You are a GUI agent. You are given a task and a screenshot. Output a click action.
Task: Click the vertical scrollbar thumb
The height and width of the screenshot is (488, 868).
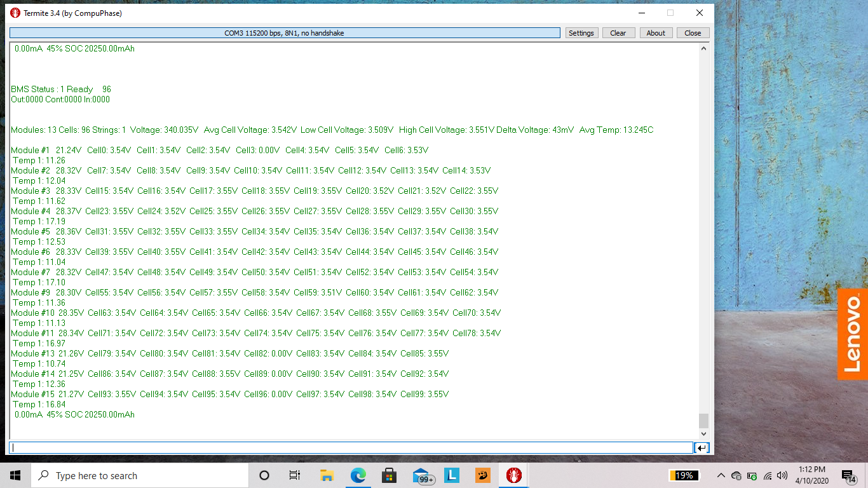click(x=703, y=421)
